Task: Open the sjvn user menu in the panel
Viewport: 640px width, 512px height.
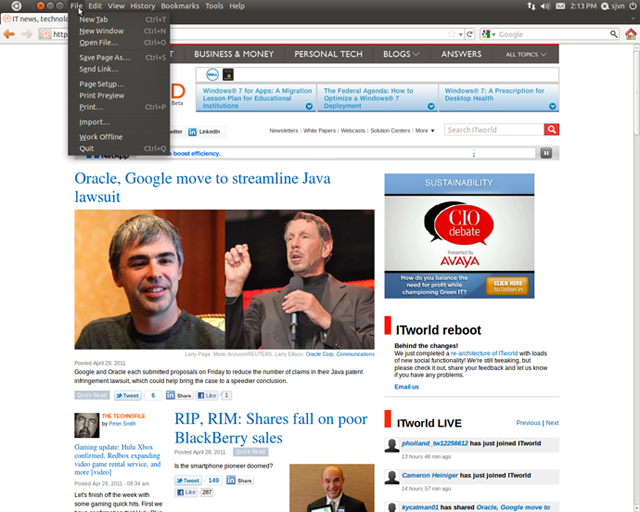Action: click(613, 6)
